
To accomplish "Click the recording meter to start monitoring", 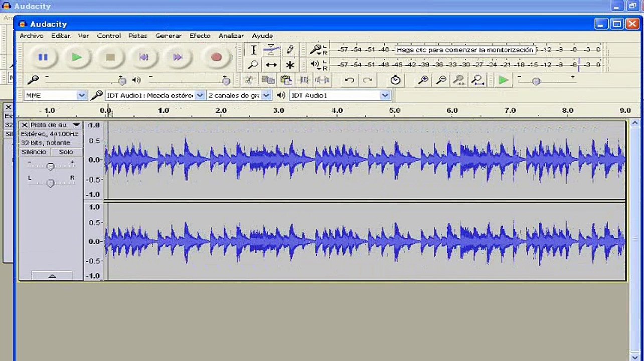I will [x=465, y=50].
